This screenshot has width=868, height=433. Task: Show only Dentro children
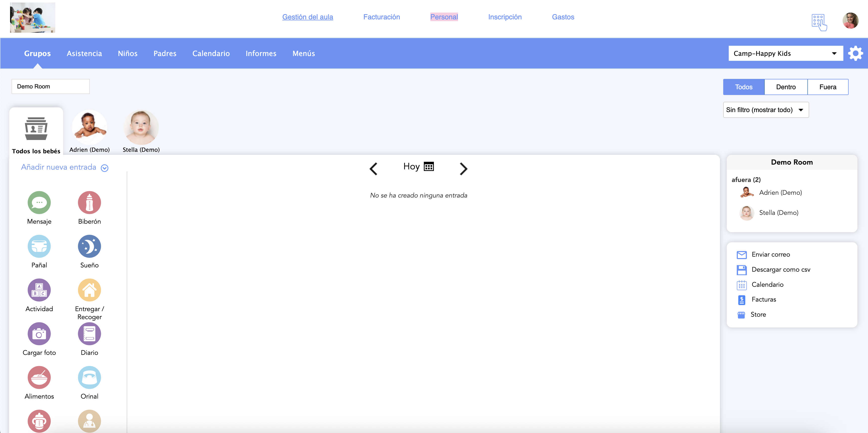786,87
